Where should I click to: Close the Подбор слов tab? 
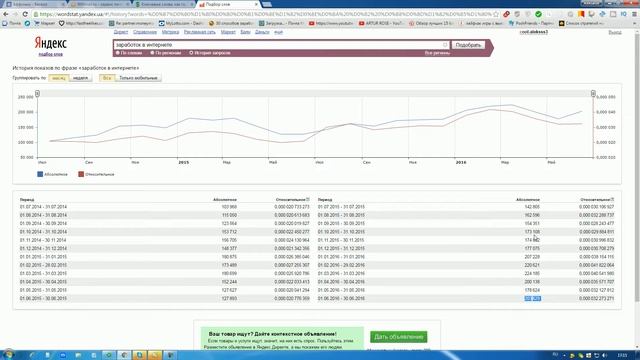(x=256, y=4)
